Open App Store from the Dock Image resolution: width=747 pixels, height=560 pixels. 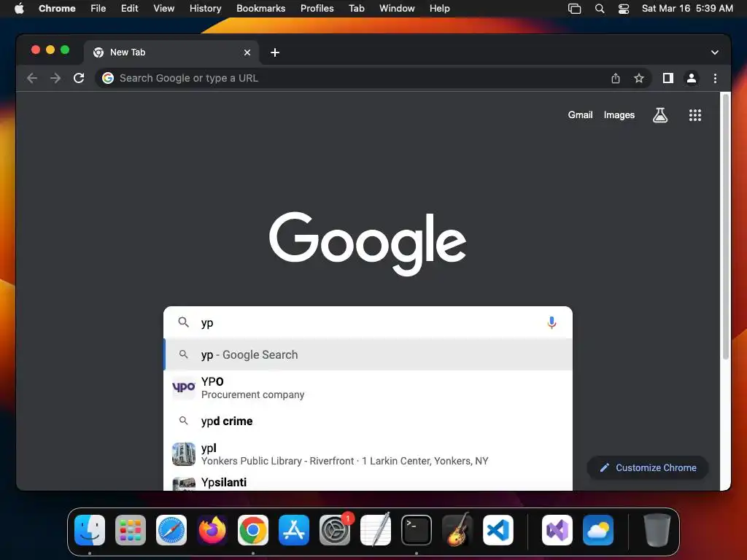(x=294, y=530)
